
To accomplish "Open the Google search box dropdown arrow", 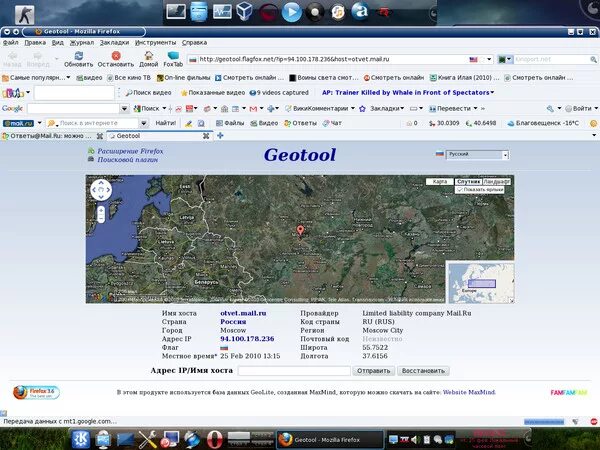I will 124,109.
